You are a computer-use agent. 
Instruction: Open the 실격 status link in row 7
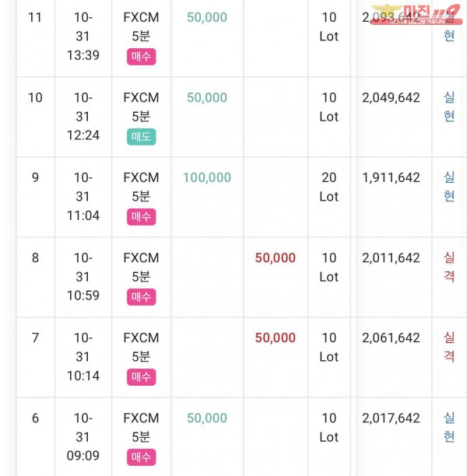(x=449, y=347)
